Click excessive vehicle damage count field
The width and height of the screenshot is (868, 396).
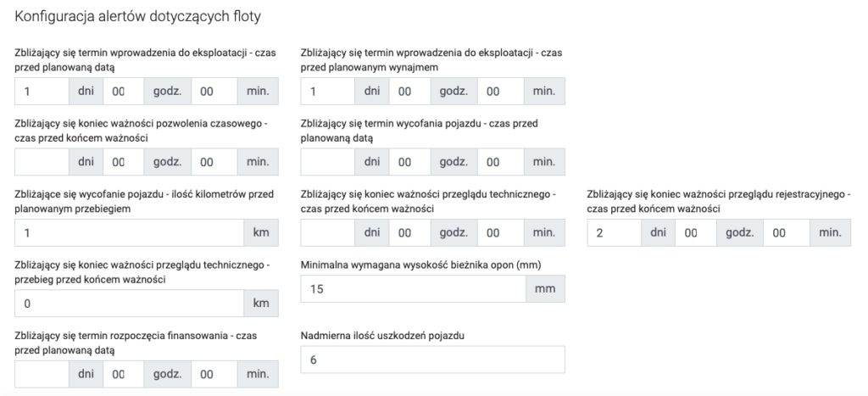tap(432, 360)
